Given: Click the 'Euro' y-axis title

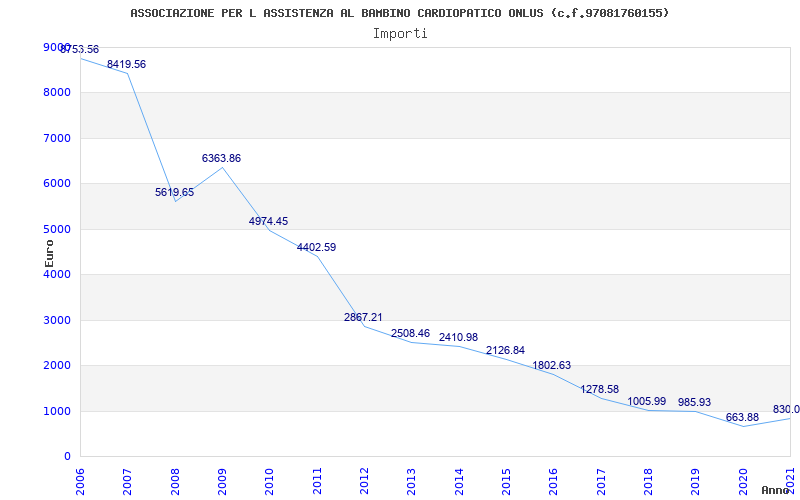Looking at the screenshot, I should point(49,253).
